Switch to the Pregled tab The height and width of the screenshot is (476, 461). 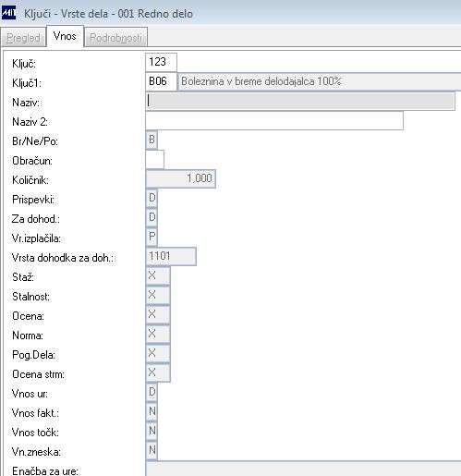[x=23, y=38]
